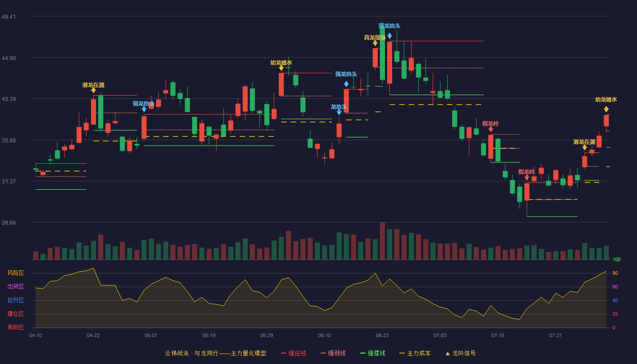Click the tallest volume bar
This screenshot has height=364, width=637.
[x=382, y=241]
